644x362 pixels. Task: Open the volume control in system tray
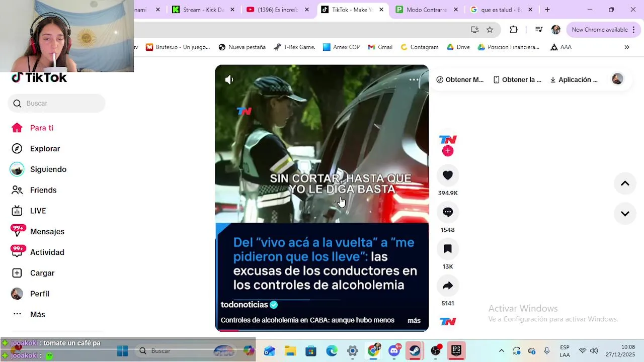594,351
